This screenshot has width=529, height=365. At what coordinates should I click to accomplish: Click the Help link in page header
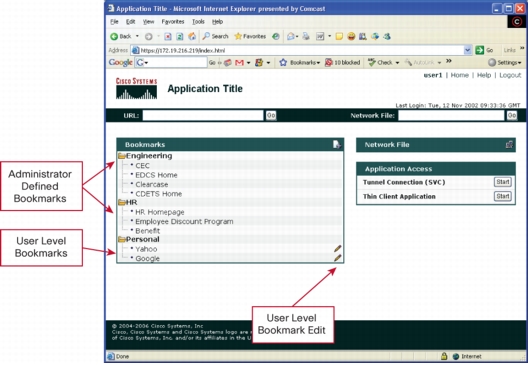pyautogui.click(x=484, y=75)
